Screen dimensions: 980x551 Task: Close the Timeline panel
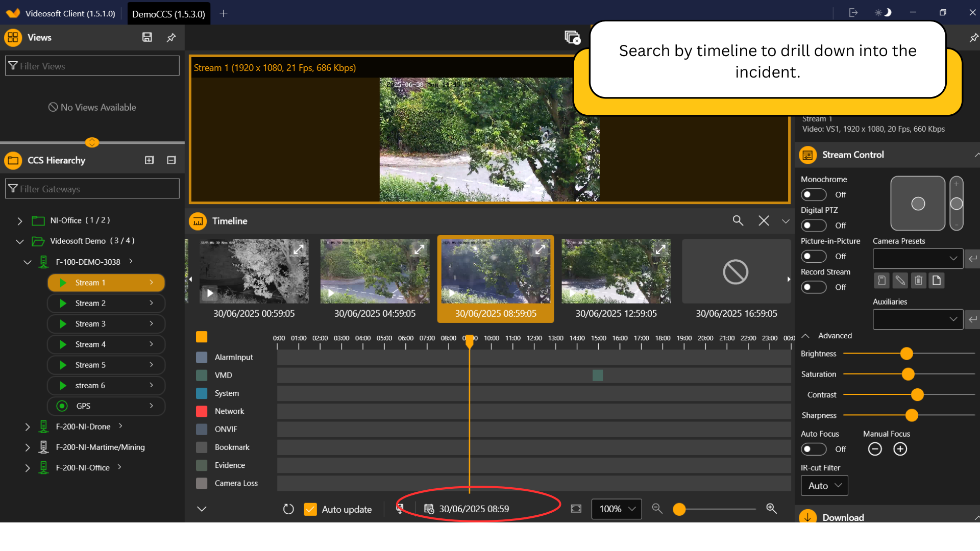tap(764, 220)
